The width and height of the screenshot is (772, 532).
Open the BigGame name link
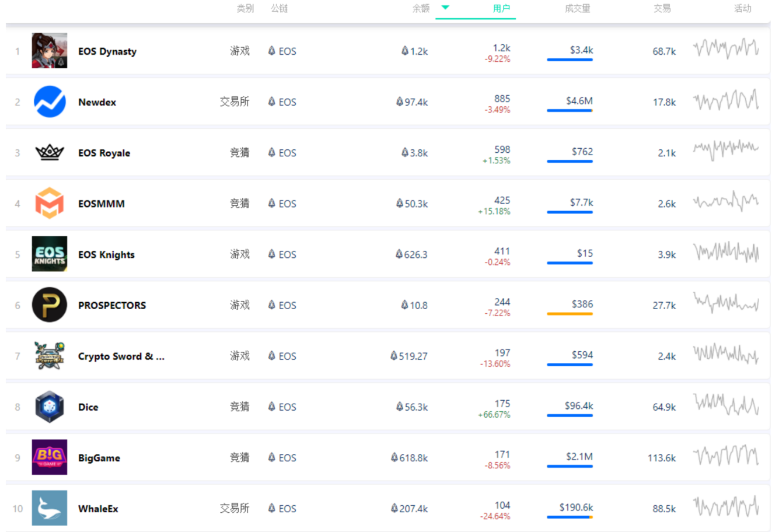coord(99,458)
